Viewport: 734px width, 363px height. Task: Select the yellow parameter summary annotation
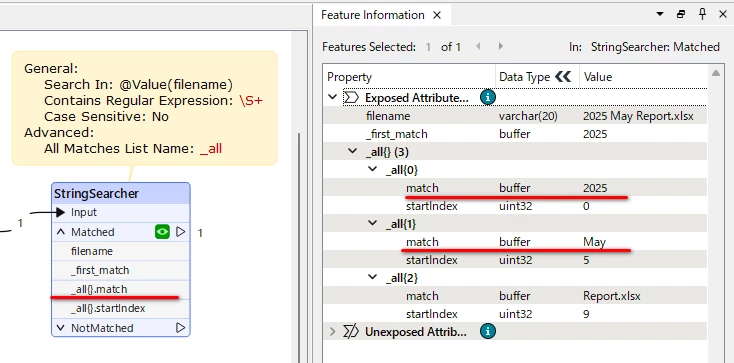[144, 108]
